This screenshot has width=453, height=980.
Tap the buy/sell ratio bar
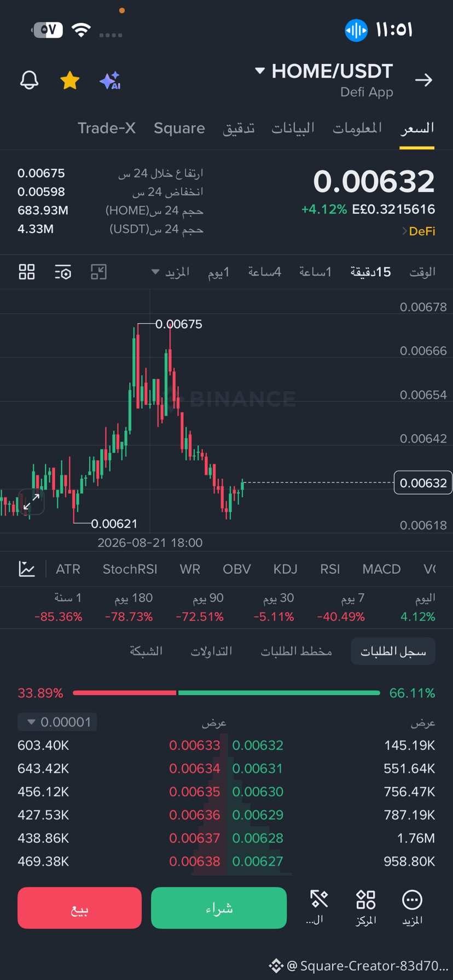pyautogui.click(x=226, y=693)
